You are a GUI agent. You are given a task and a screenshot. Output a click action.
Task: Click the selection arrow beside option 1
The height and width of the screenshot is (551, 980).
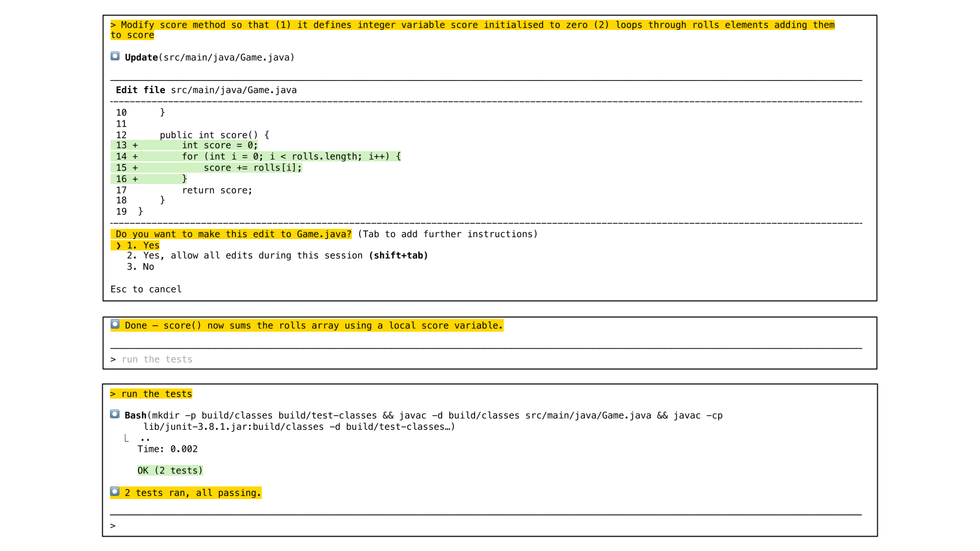[118, 246]
